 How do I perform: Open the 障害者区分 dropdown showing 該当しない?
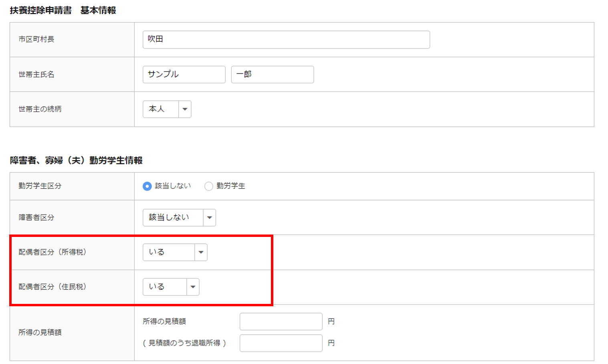coord(173,218)
